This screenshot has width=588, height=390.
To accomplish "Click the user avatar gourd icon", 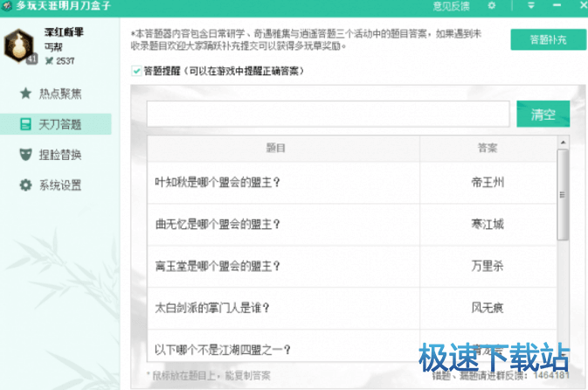I will pos(18,45).
